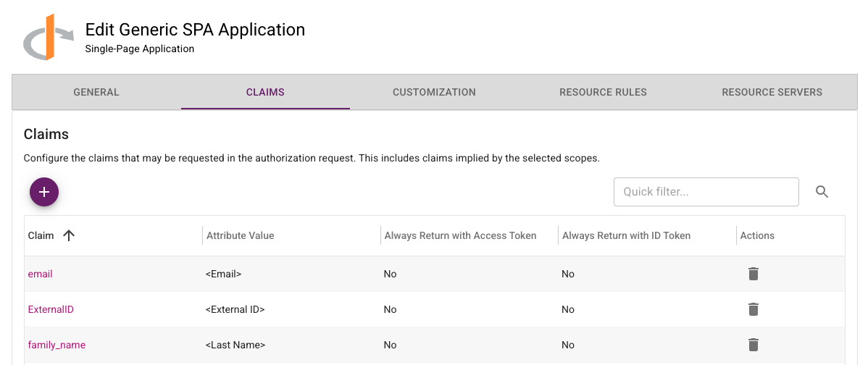Click email row Access Token No value
This screenshot has height=365, width=868.
coord(391,274)
